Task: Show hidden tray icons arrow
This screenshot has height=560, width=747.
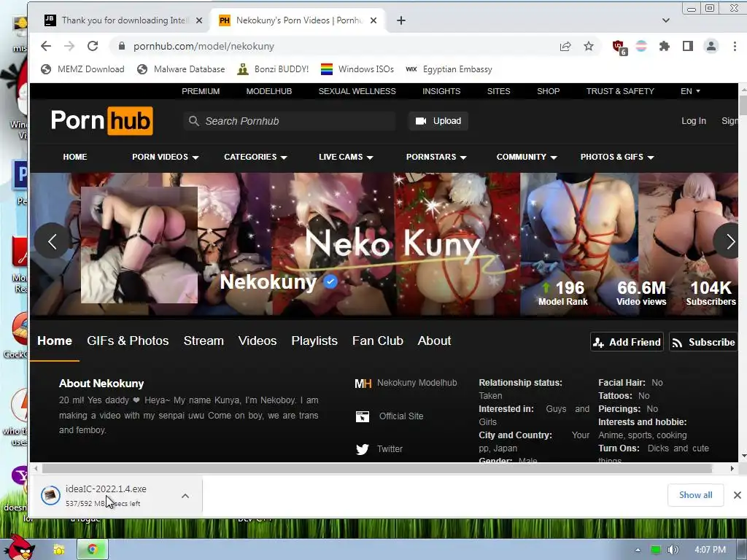Action: 638,550
